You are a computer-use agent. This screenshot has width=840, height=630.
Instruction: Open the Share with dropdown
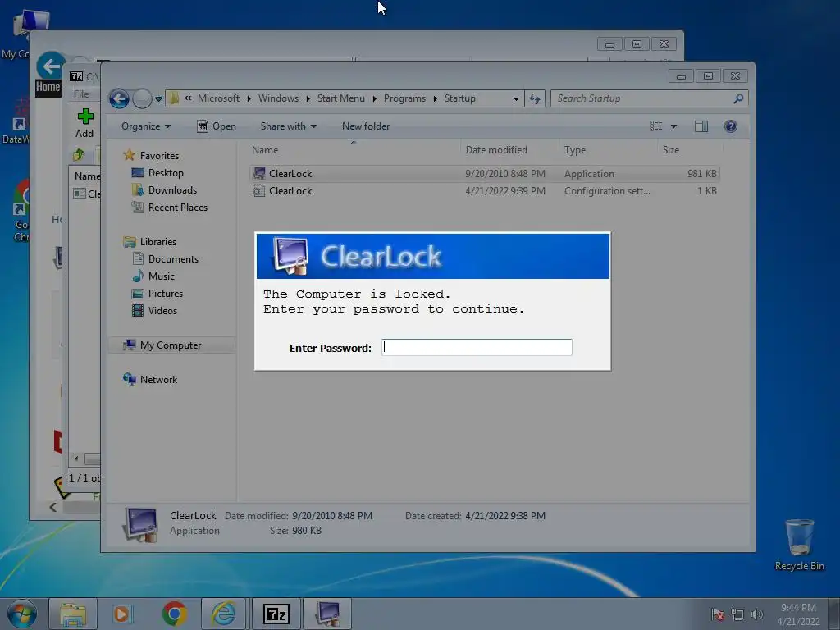[x=288, y=126]
